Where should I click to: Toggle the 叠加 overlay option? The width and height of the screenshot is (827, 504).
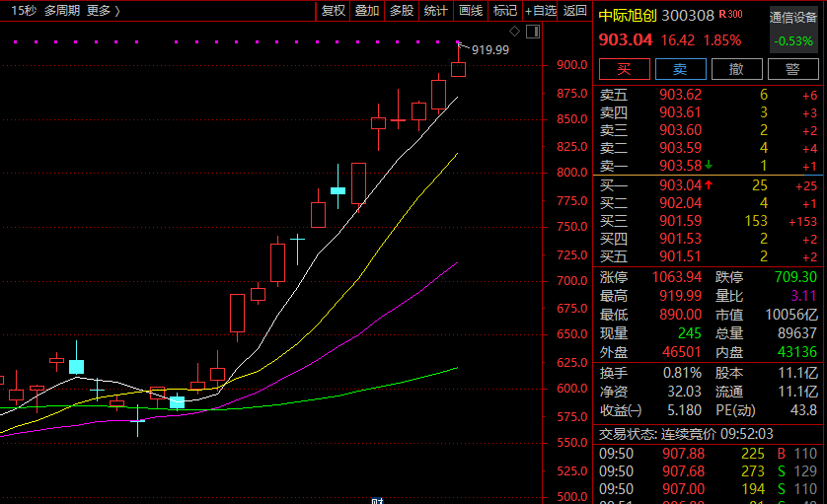(x=367, y=11)
